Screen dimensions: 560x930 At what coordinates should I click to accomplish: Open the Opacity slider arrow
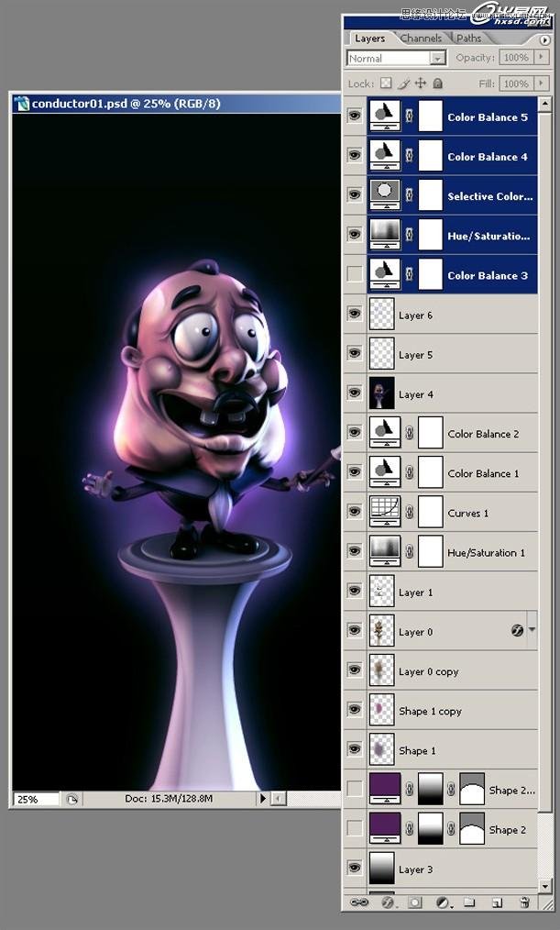(x=542, y=57)
